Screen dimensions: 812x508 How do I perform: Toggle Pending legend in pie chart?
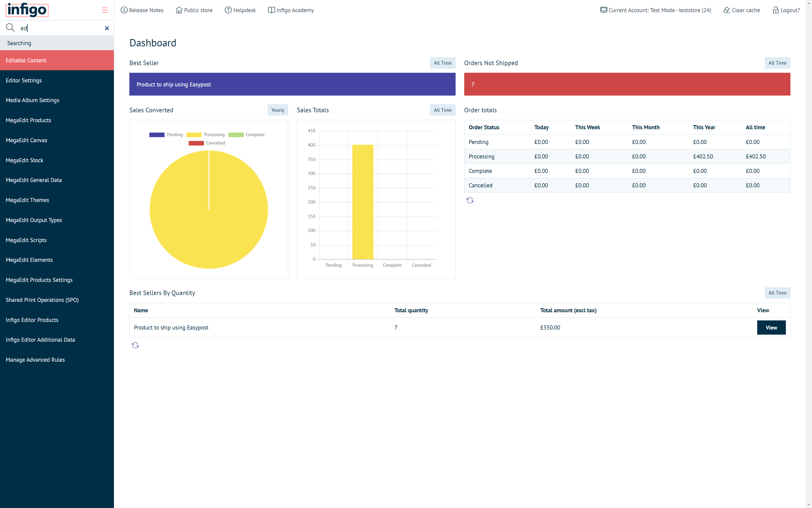166,135
